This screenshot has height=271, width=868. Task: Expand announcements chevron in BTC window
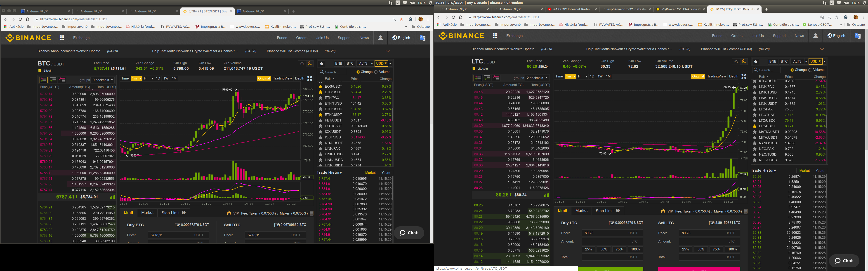coord(387,51)
